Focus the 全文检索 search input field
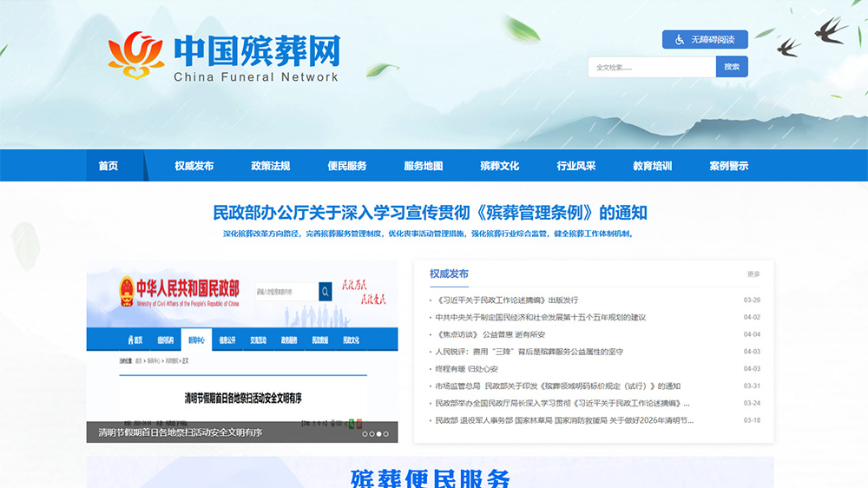 tap(652, 67)
